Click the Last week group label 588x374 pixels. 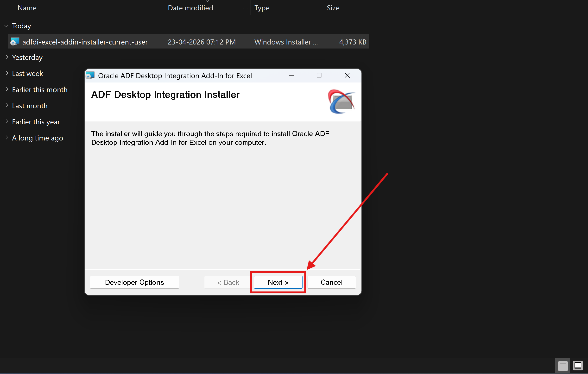tap(27, 74)
